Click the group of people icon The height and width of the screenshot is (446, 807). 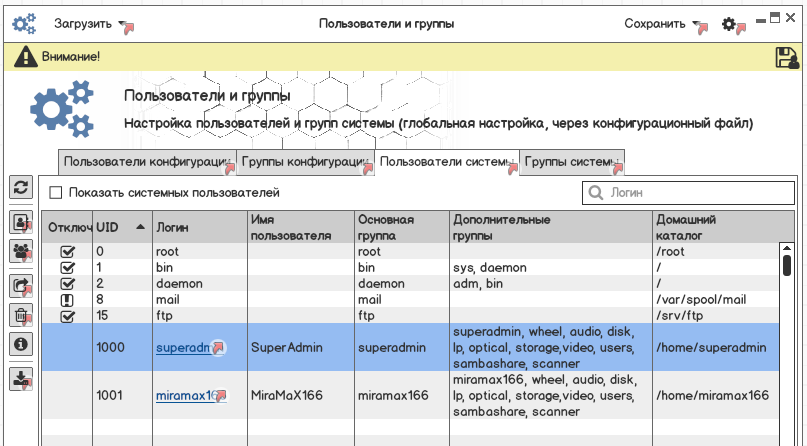click(x=21, y=251)
